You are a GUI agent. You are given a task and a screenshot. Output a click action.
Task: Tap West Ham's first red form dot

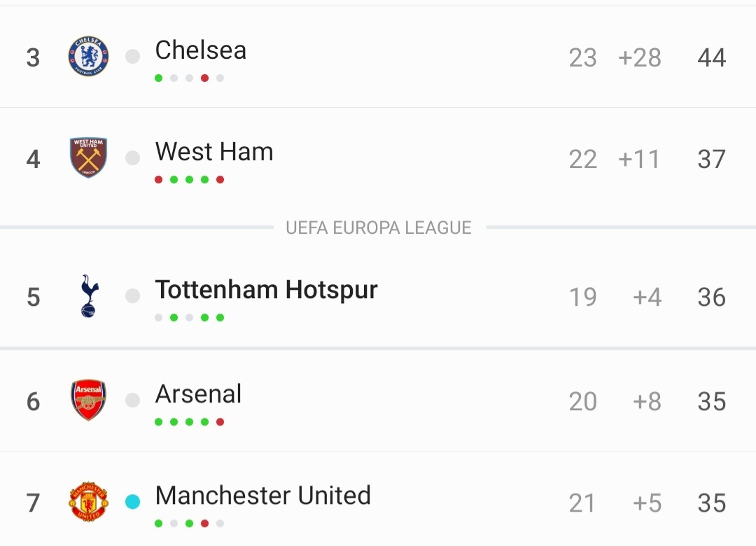click(x=159, y=179)
